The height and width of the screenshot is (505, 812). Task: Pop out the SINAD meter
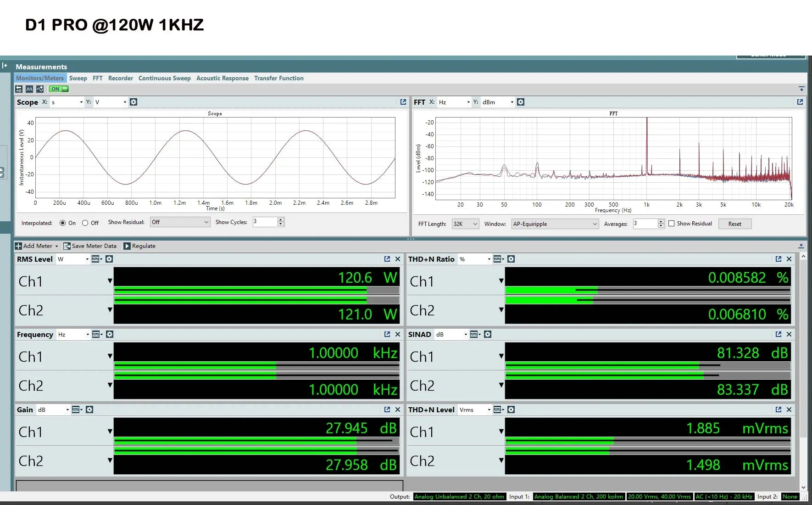tap(779, 334)
